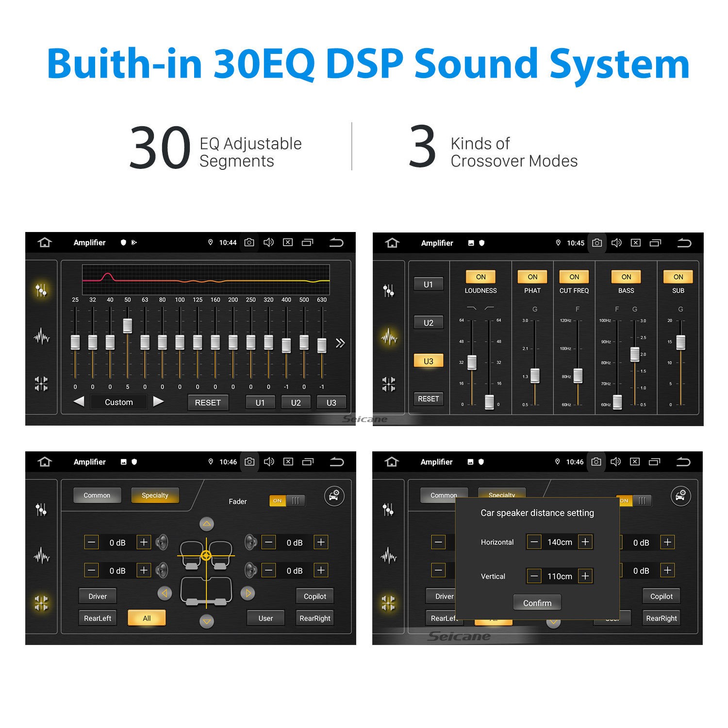This screenshot has height=728, width=728.
Task: Decrease Horizontal distance with minus
Action: pyautogui.click(x=534, y=542)
